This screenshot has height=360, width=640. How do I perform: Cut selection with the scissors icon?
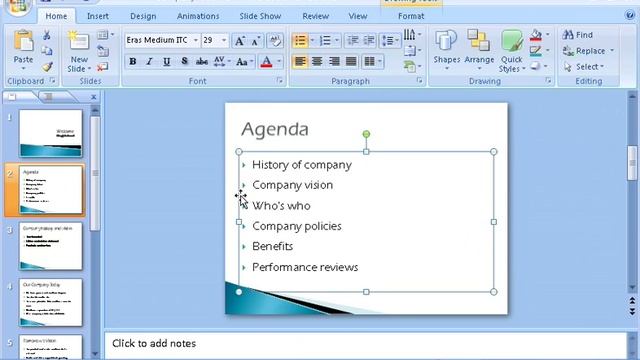point(47,35)
